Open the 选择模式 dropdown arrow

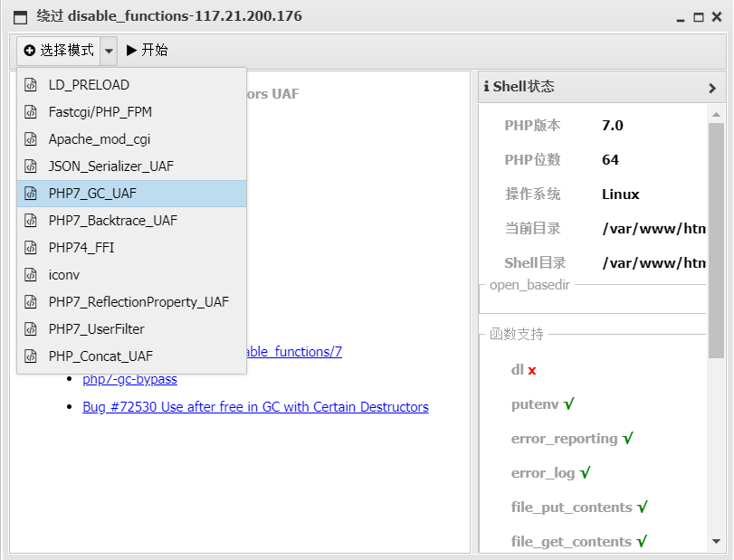(x=109, y=51)
